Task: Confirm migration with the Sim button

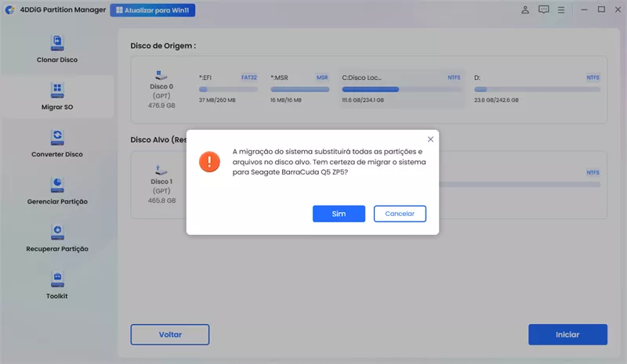Action: (339, 214)
